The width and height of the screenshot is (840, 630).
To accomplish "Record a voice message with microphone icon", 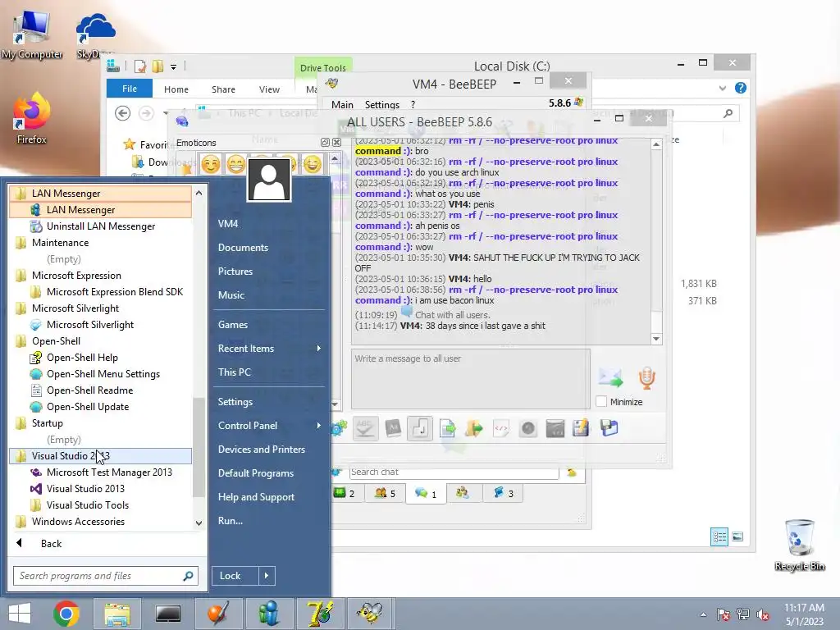I will point(646,378).
